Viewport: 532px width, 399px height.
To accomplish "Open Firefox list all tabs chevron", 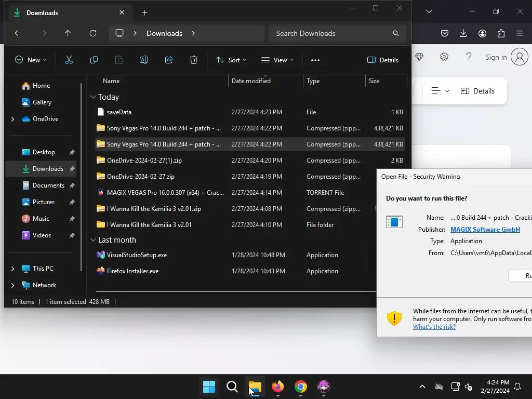I will pyautogui.click(x=429, y=11).
